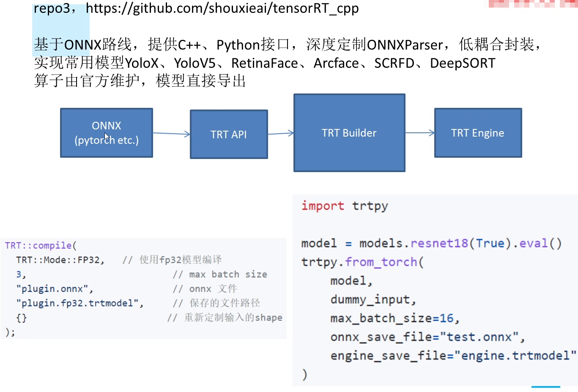Click 'TRT::Mode::FP32,' code line
Viewport: 578px width, 392px height.
(x=60, y=260)
